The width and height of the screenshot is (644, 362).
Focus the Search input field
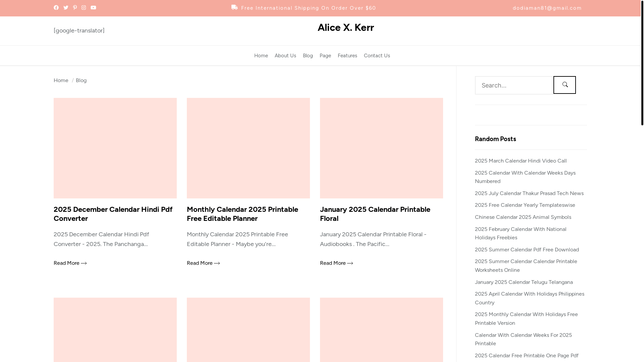coord(514,85)
